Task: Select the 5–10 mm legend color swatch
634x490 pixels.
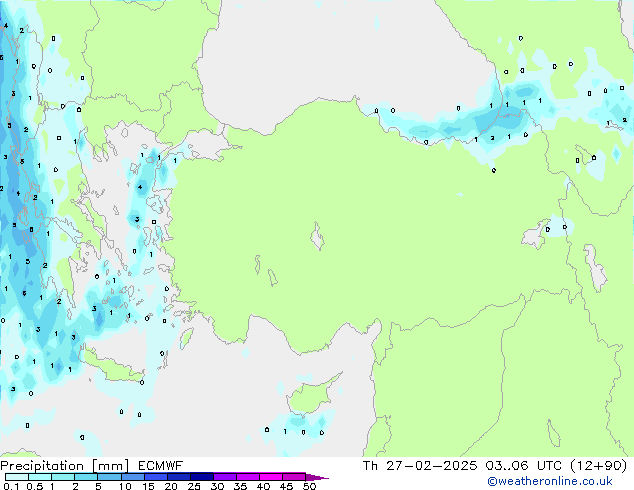Action: click(109, 477)
